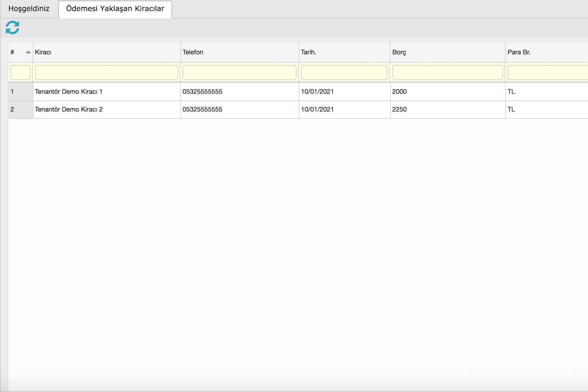This screenshot has height=392, width=588.
Task: Focus the Borç filter input field
Action: tap(447, 73)
